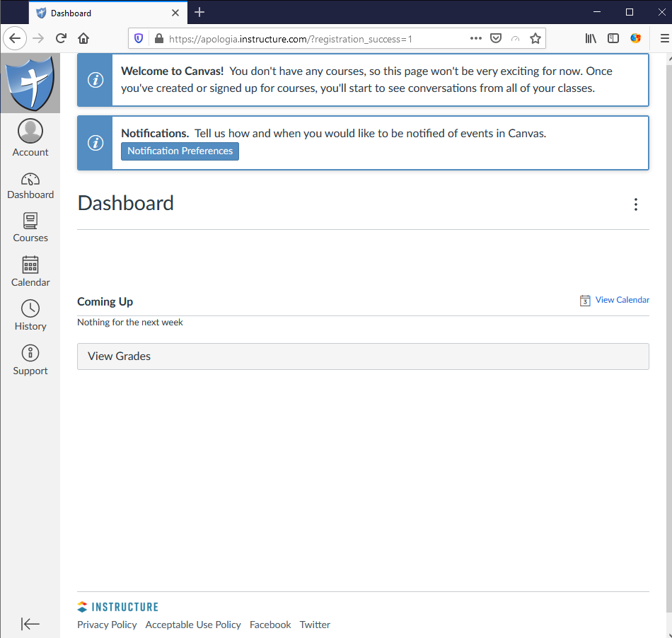
Task: Toggle the bookmark star for this page
Action: click(x=535, y=38)
